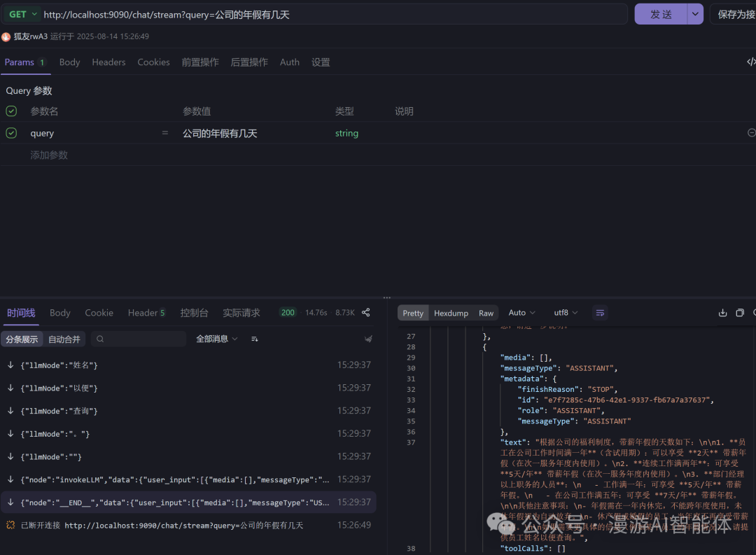The image size is (756, 555).
Task: Open the Cookies request tab
Action: [153, 62]
